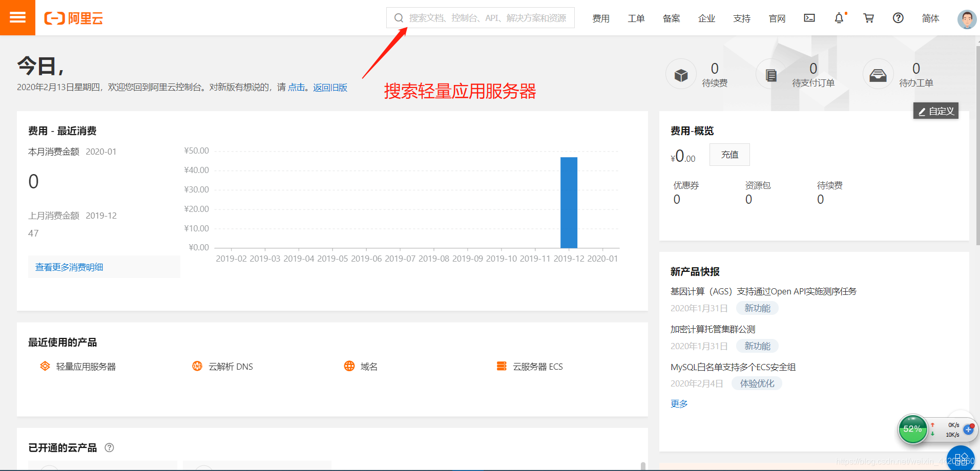Click the 域名 globe icon
The width and height of the screenshot is (980, 471).
tap(349, 366)
